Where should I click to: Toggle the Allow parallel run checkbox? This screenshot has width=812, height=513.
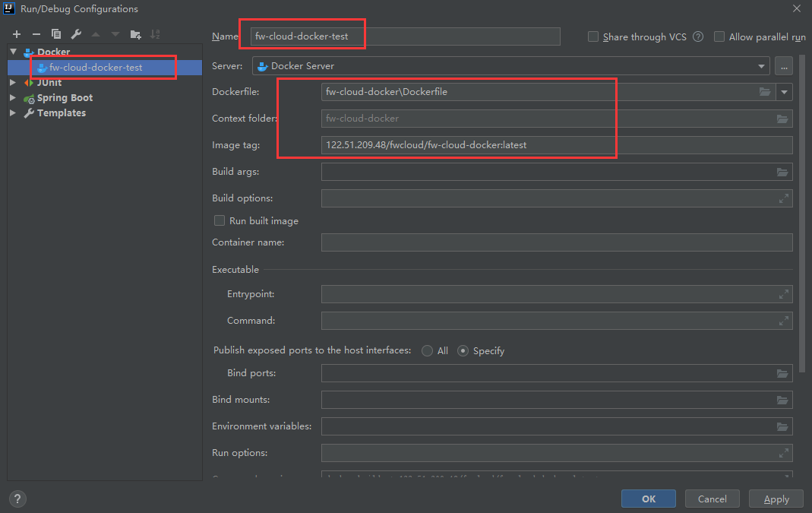pyautogui.click(x=719, y=36)
